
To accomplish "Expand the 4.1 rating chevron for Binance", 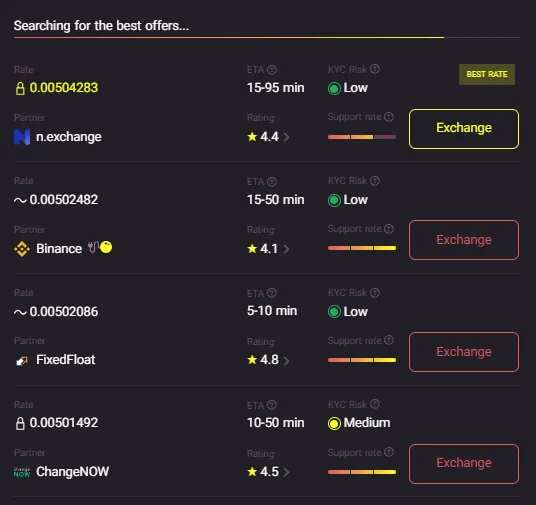I will click(x=286, y=249).
